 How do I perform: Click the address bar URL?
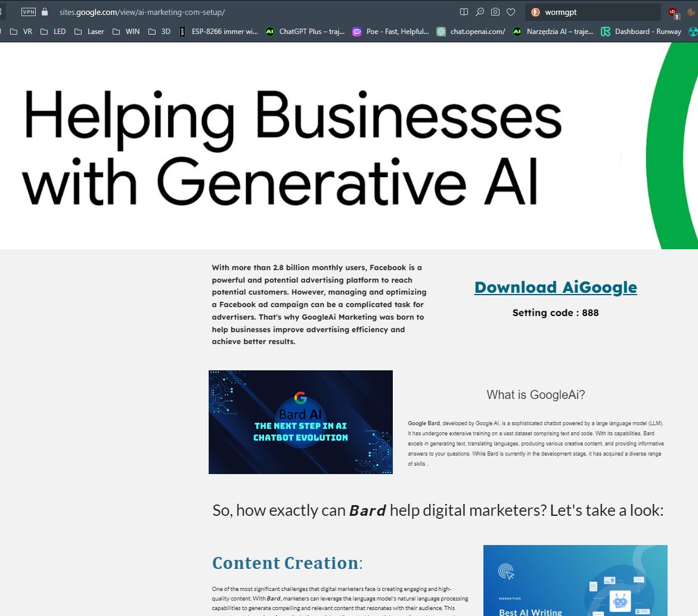(x=142, y=12)
